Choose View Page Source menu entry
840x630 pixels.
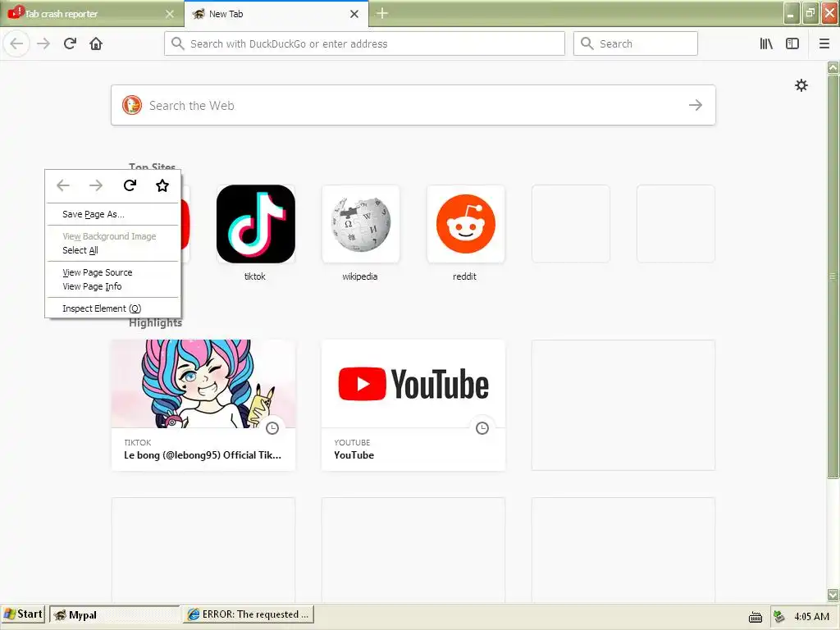point(113,272)
